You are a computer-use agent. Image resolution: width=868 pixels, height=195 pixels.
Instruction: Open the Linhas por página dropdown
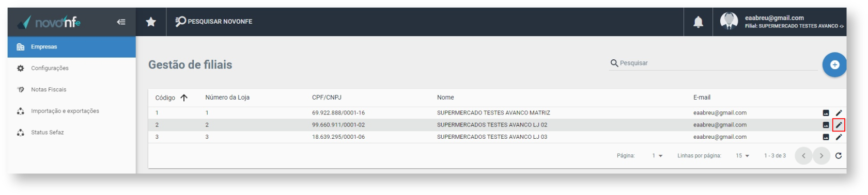point(742,156)
